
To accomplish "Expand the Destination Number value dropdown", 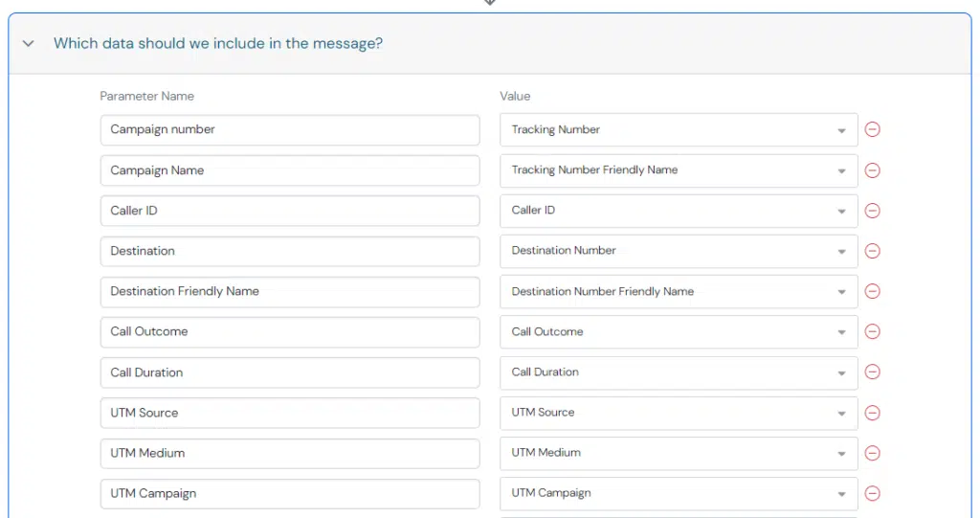I will [679, 251].
